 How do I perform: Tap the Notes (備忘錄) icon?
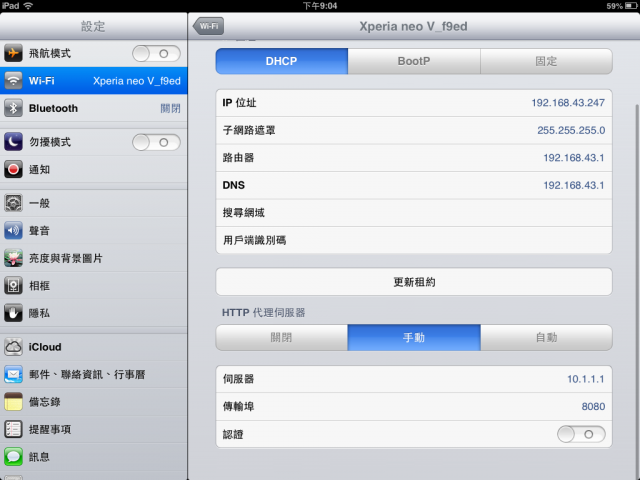(x=13, y=402)
